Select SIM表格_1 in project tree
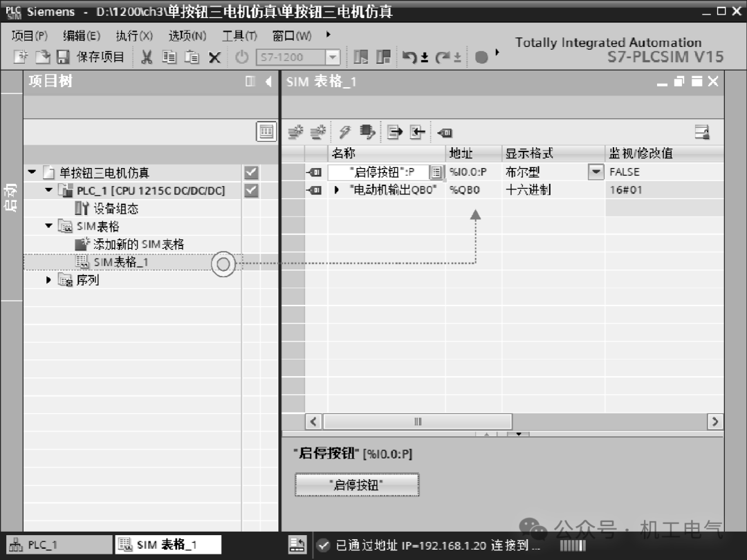747x560 pixels. 112,262
